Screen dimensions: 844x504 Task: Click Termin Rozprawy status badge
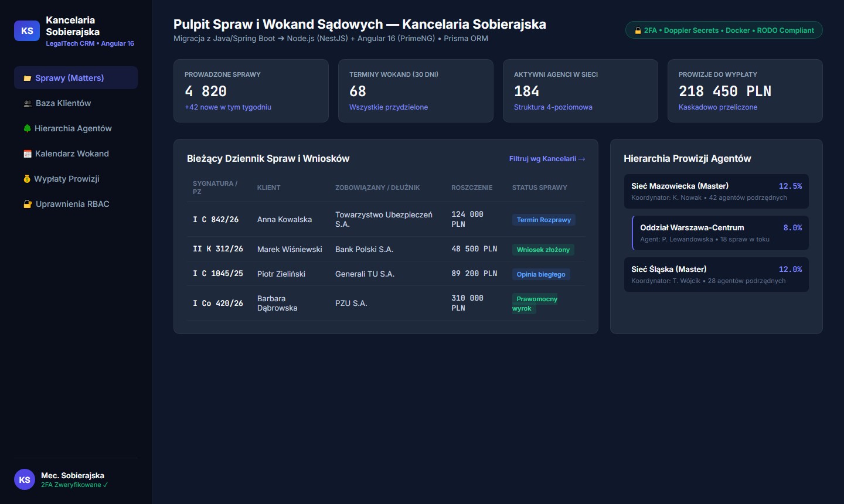544,220
